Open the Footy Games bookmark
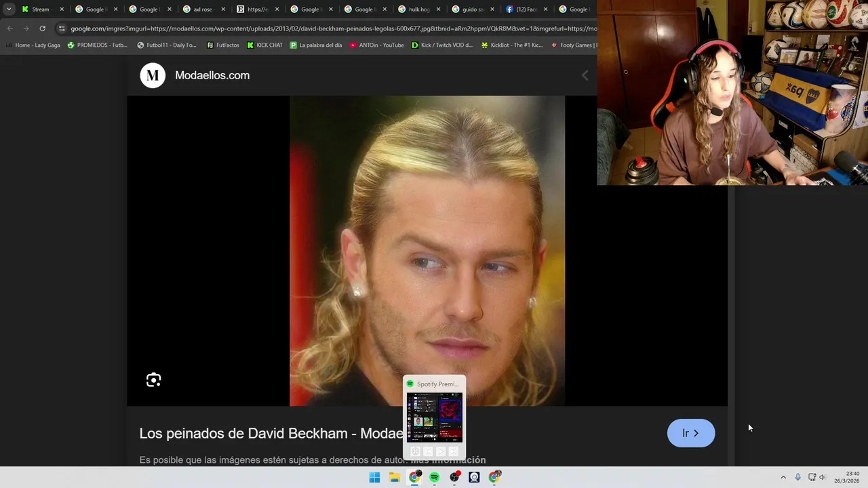 pos(574,45)
